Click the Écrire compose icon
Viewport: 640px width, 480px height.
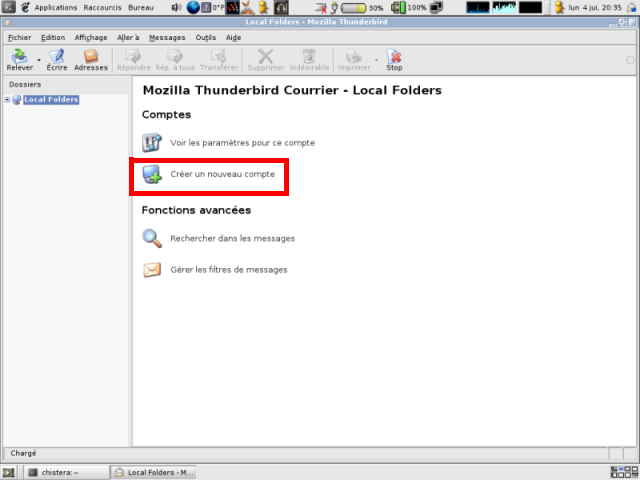click(x=57, y=57)
